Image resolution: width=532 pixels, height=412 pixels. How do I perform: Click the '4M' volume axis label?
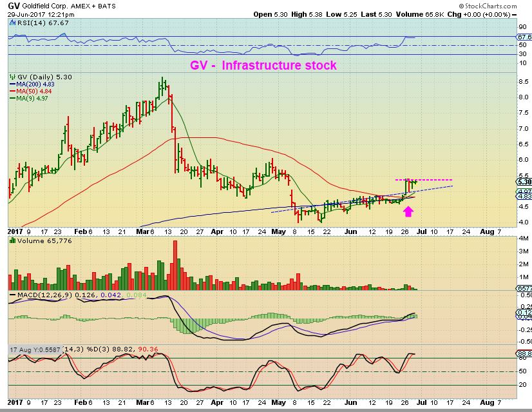524,238
